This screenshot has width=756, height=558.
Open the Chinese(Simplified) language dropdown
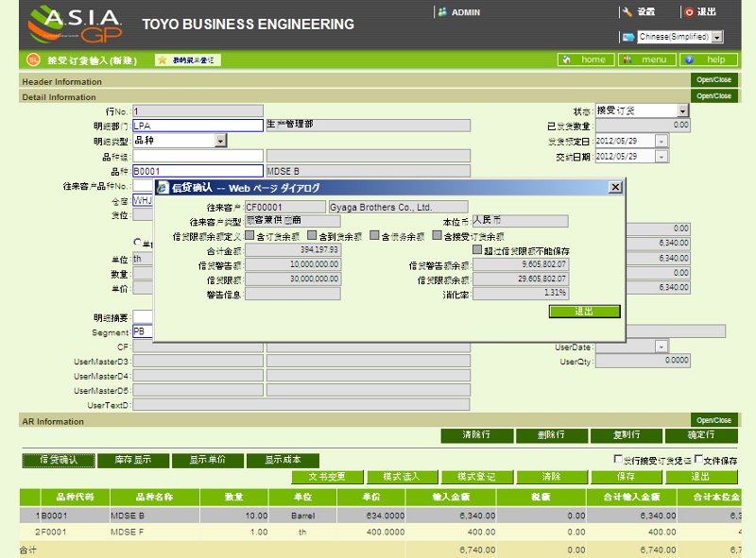(x=717, y=37)
